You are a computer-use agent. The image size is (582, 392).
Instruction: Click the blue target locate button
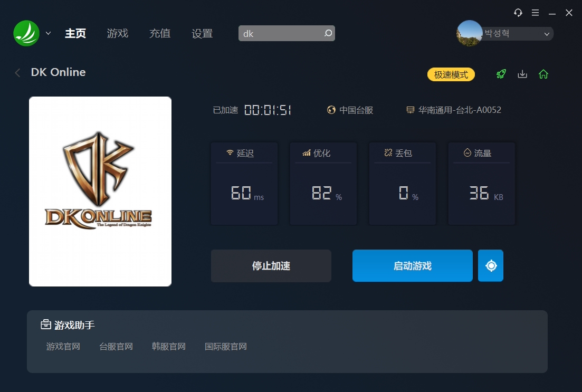click(x=491, y=266)
